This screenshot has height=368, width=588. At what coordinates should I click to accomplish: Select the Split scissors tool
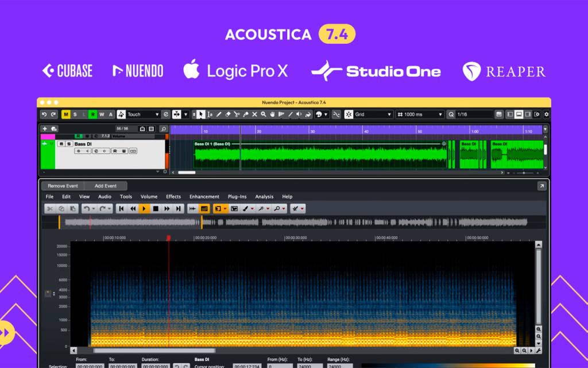[237, 114]
